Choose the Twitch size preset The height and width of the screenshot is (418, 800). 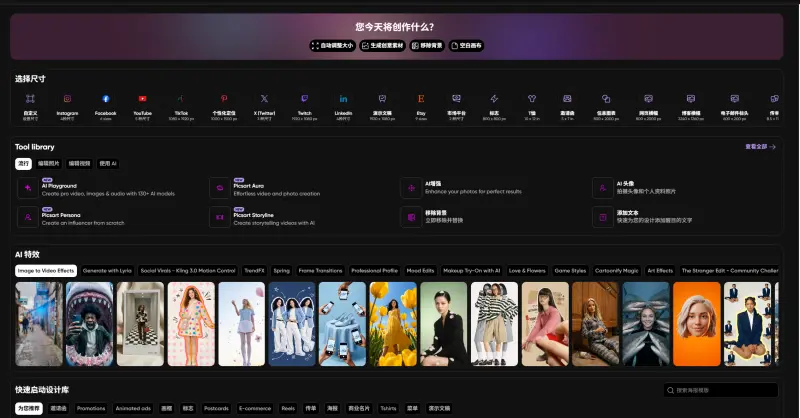click(305, 99)
